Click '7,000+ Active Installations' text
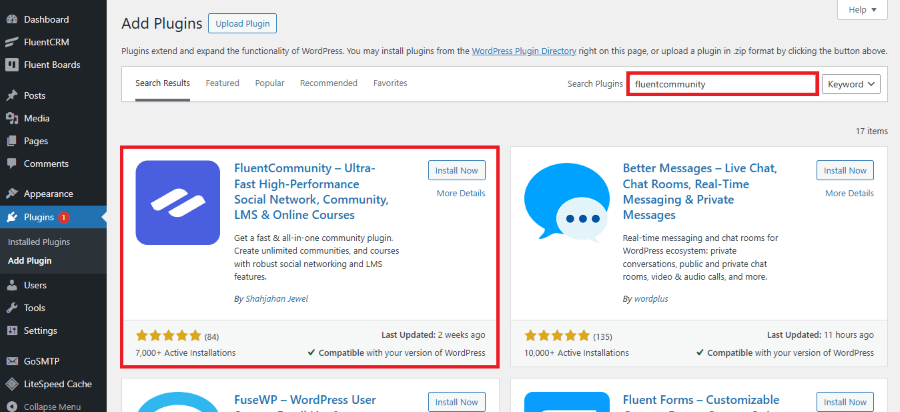The width and height of the screenshot is (900, 412). point(185,352)
